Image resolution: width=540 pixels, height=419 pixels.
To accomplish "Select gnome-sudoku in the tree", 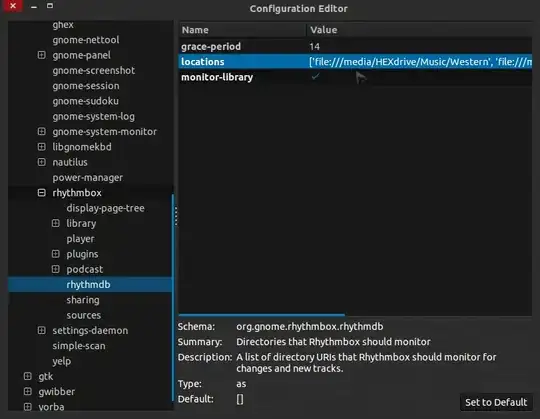I will [85, 101].
